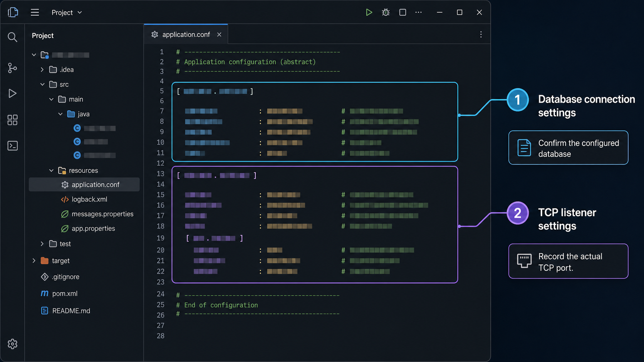Click the Record the actual TCP port card
The width and height of the screenshot is (644, 362).
(568, 261)
